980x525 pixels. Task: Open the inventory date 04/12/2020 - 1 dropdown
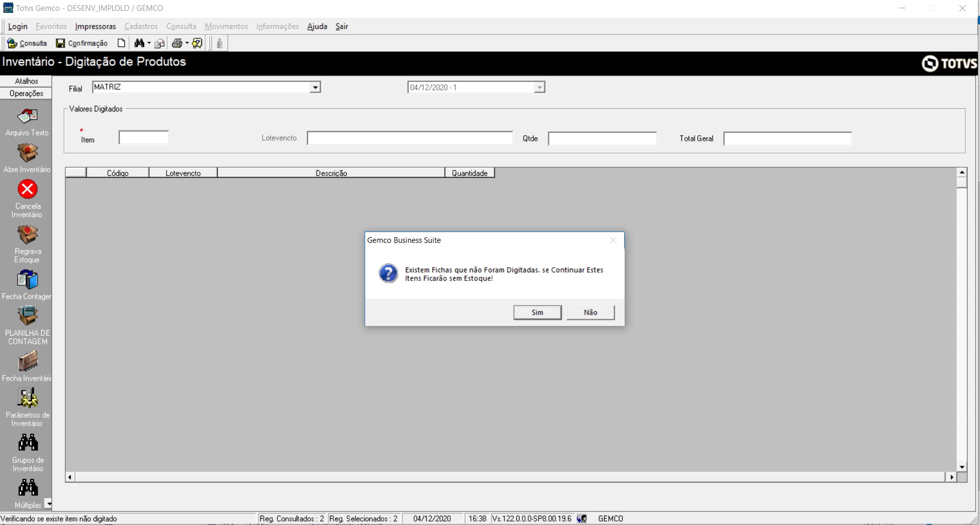[539, 88]
